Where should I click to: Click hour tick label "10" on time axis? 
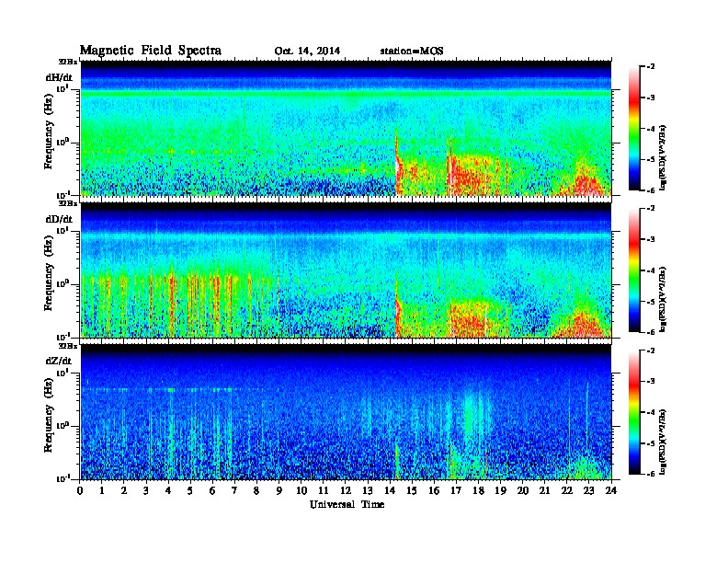click(x=301, y=491)
